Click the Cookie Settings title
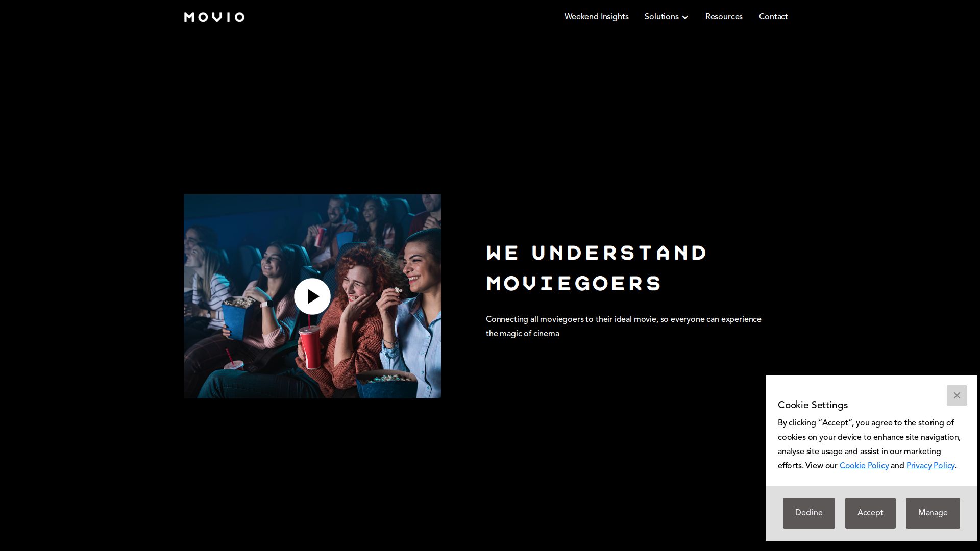980x551 pixels. (813, 405)
